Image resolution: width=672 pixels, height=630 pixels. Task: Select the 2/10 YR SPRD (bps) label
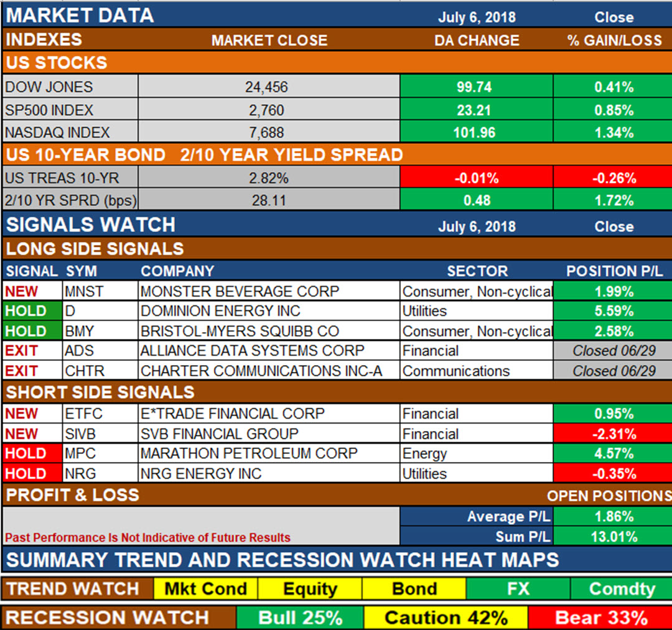(x=71, y=200)
